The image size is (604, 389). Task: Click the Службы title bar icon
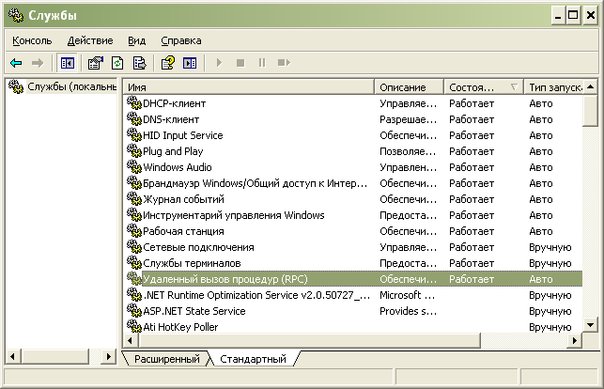point(16,15)
